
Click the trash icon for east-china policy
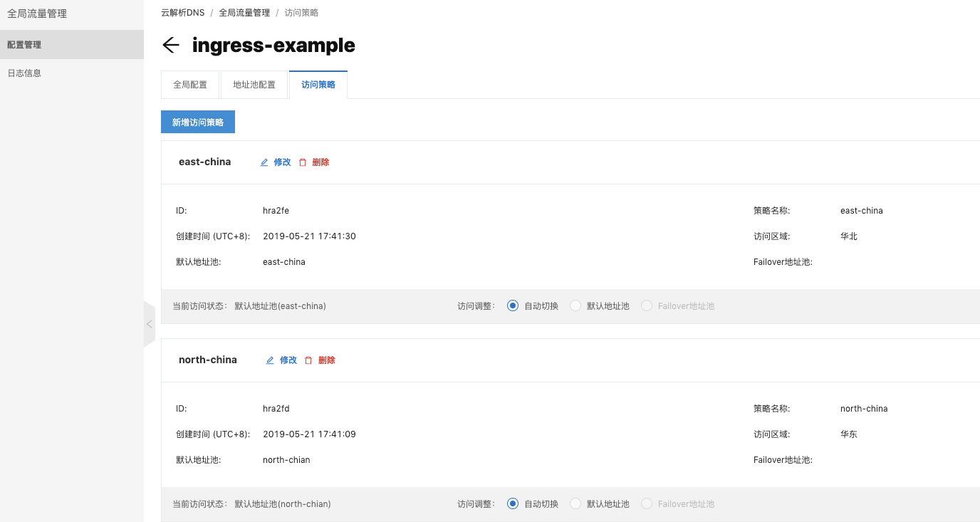[303, 162]
